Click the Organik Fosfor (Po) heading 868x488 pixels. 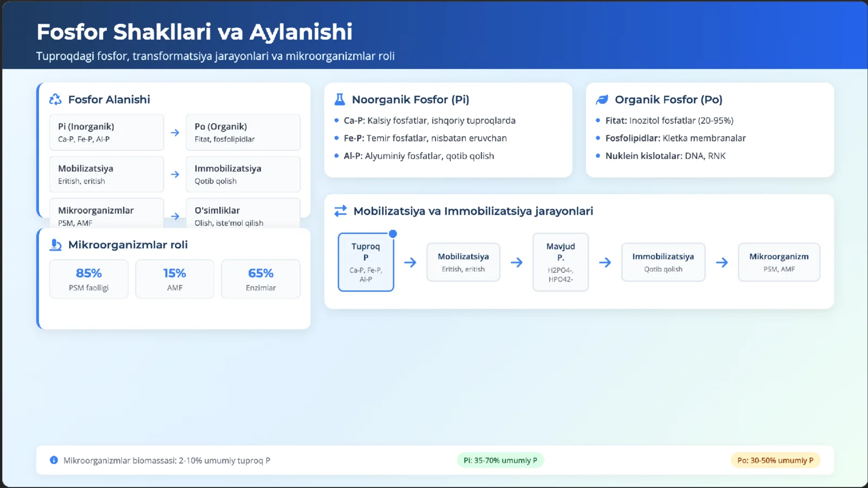(668, 99)
